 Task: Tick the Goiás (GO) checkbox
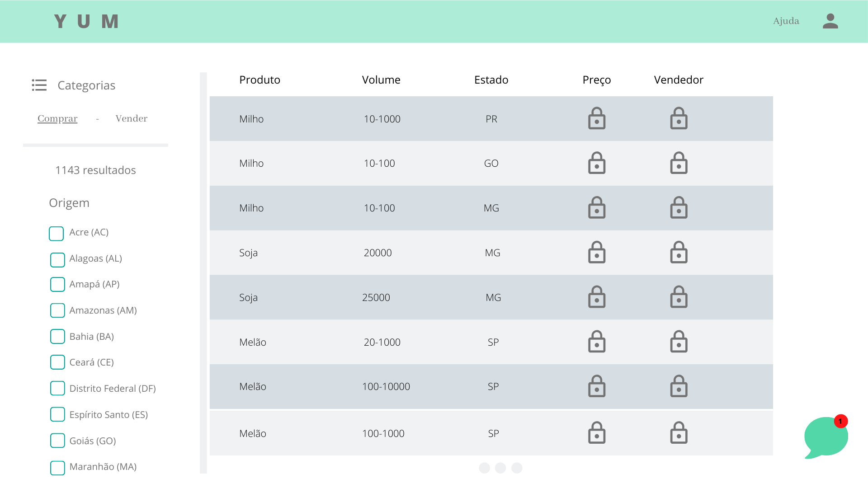[57, 441]
